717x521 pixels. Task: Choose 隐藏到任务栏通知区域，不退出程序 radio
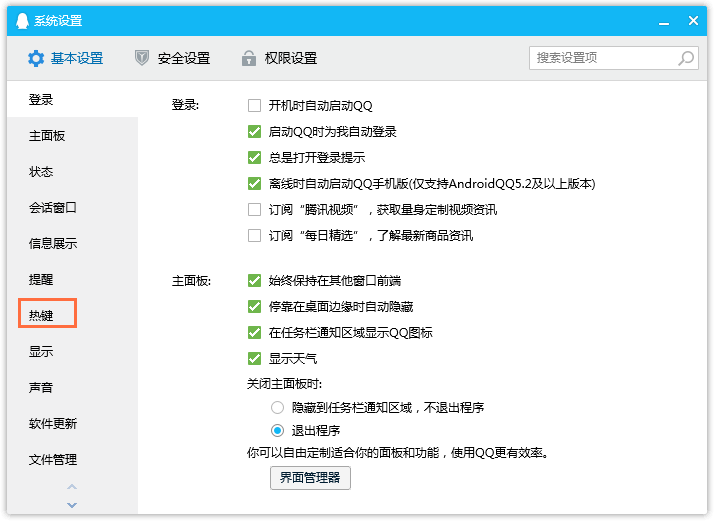[x=278, y=407]
